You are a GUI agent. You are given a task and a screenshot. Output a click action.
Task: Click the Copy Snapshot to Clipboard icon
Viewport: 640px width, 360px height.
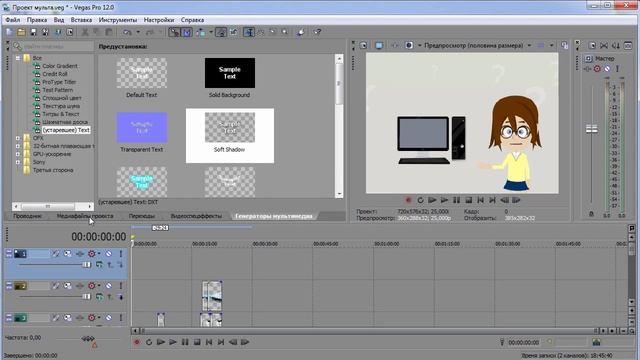coord(564,45)
